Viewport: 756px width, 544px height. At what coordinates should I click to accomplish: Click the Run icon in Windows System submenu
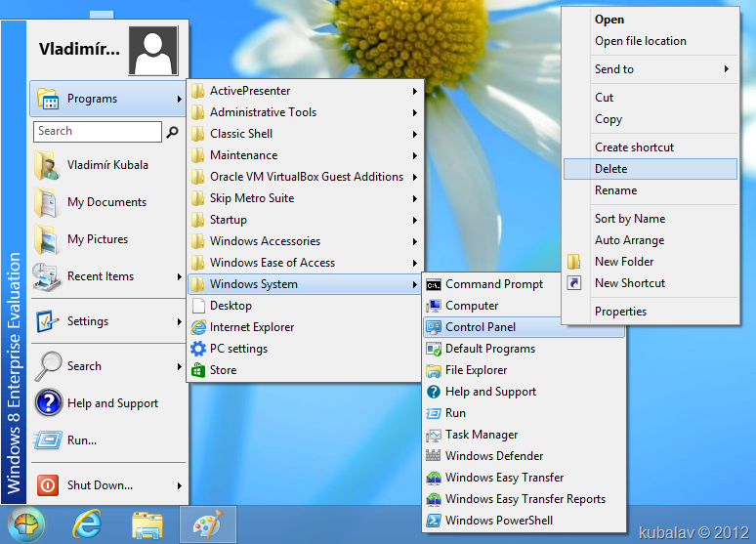point(434,413)
